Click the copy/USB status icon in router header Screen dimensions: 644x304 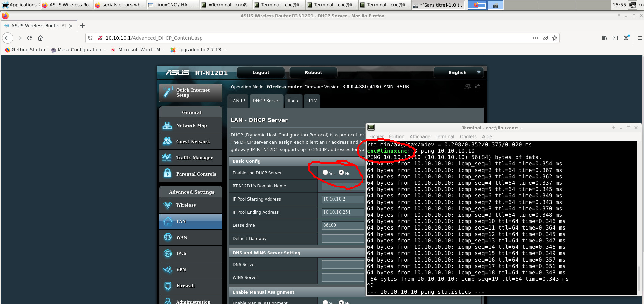point(477,87)
